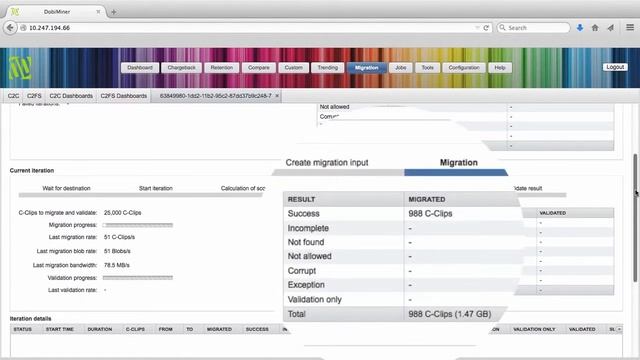
Task: Click the Logout button
Action: (x=615, y=67)
